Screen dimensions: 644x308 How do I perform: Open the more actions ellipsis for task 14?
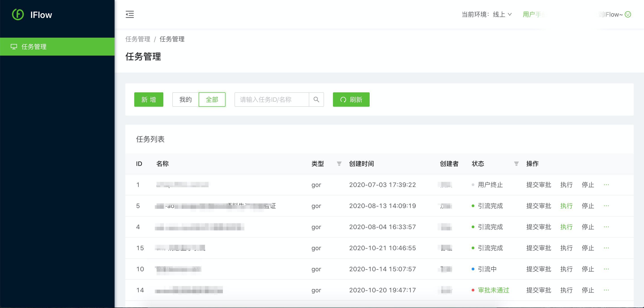[x=606, y=290]
